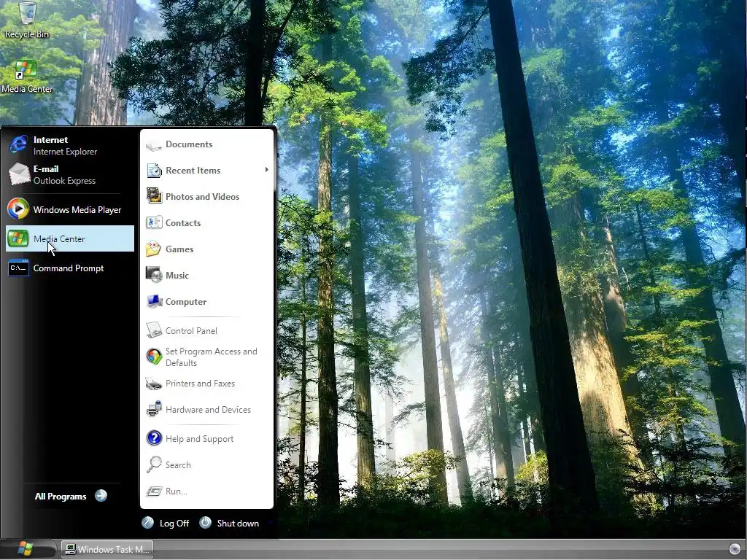Image resolution: width=747 pixels, height=560 pixels.
Task: Click the Media Center icon in Start menu
Action: coord(18,238)
